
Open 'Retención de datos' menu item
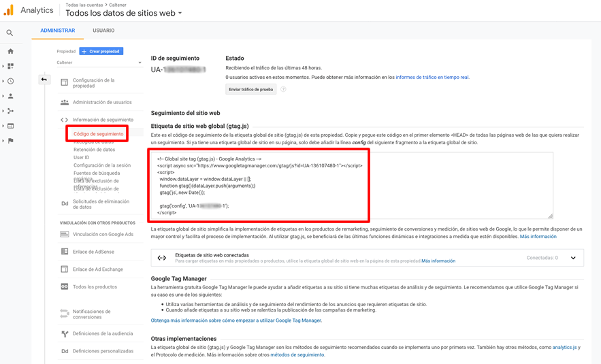[95, 150]
